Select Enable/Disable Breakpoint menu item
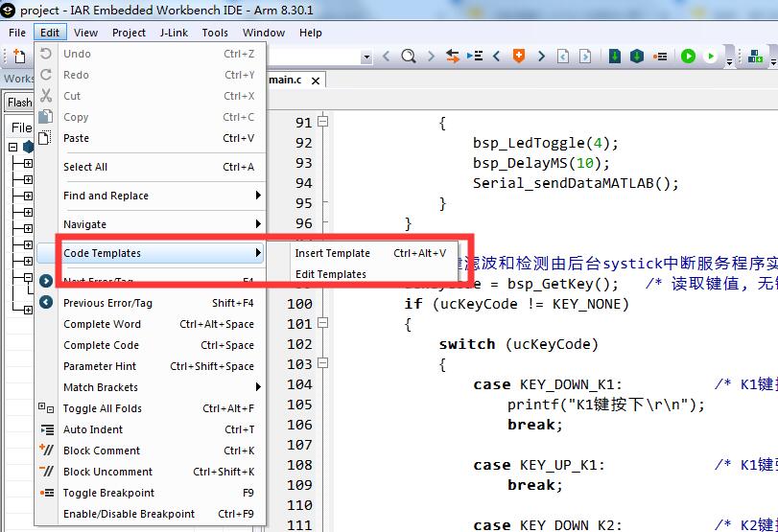 pyautogui.click(x=151, y=514)
